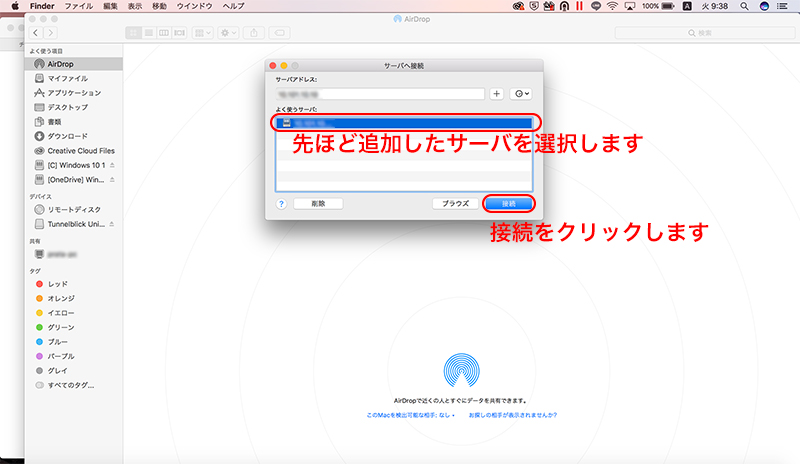Open the 移動 menu
Viewport: 800px width, 464px height.
pos(159,6)
